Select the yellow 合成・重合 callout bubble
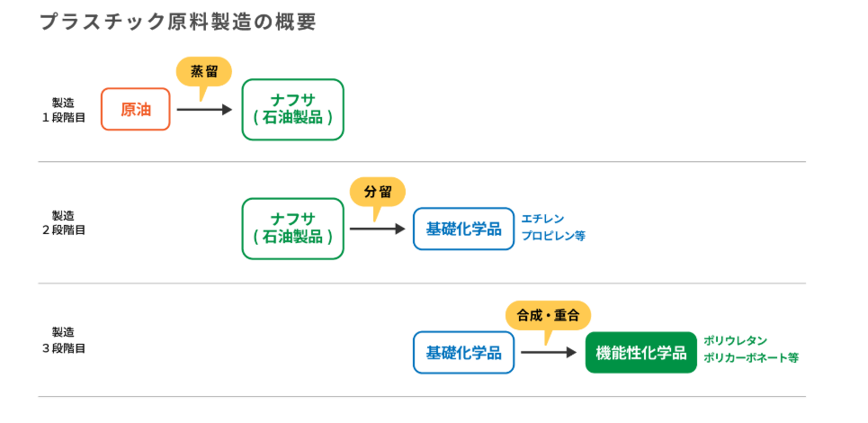Screen dimensions: 868x423 (x=548, y=315)
